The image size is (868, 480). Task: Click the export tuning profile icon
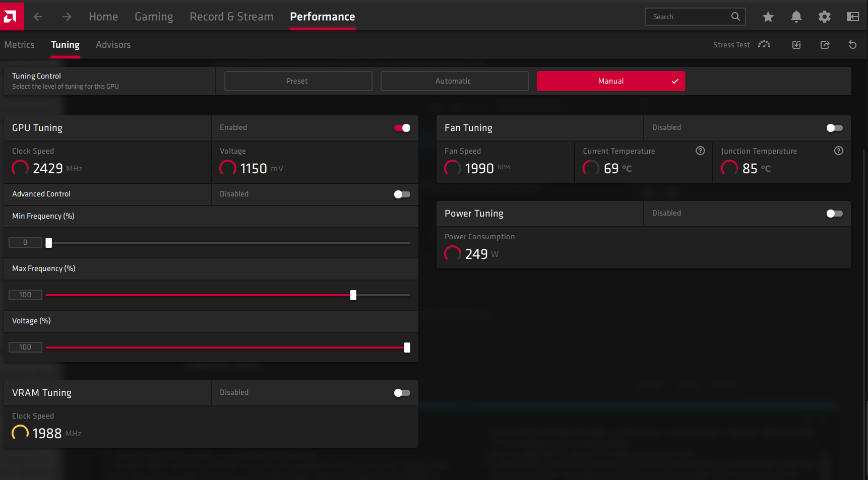pos(825,45)
